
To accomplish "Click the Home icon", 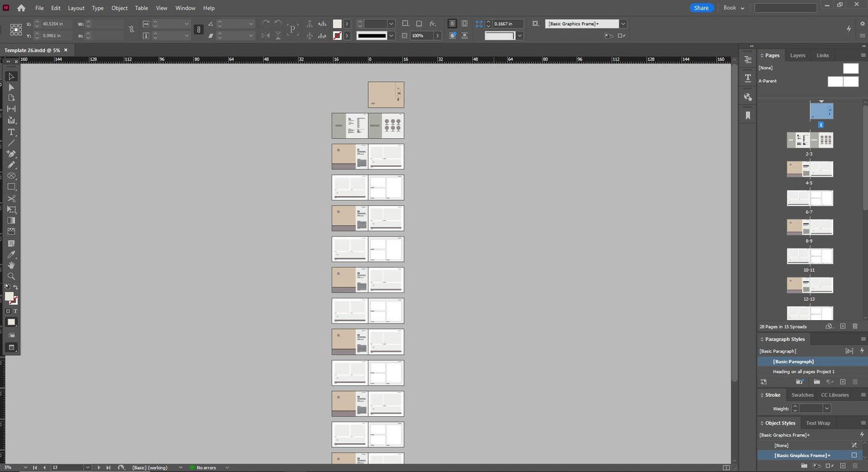I will point(21,8).
